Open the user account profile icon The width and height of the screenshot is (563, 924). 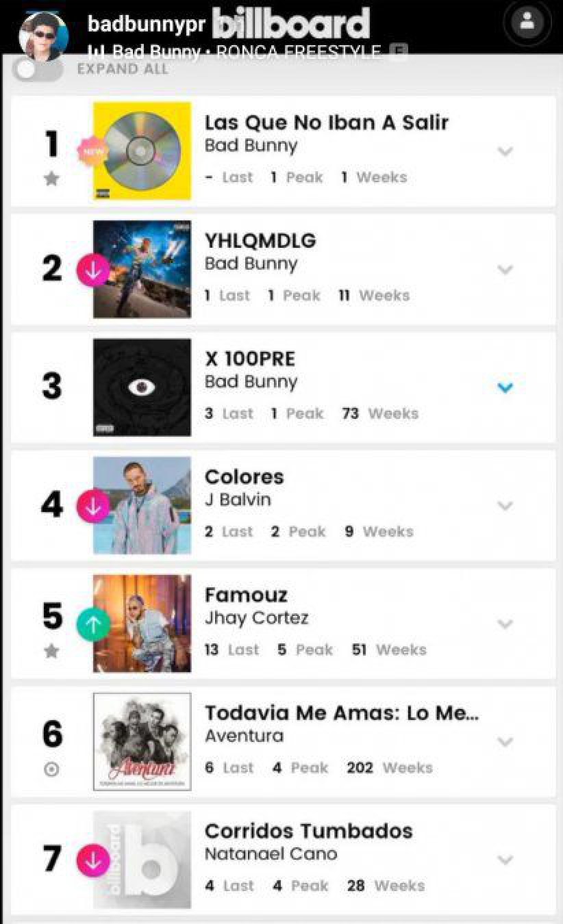coord(527,21)
